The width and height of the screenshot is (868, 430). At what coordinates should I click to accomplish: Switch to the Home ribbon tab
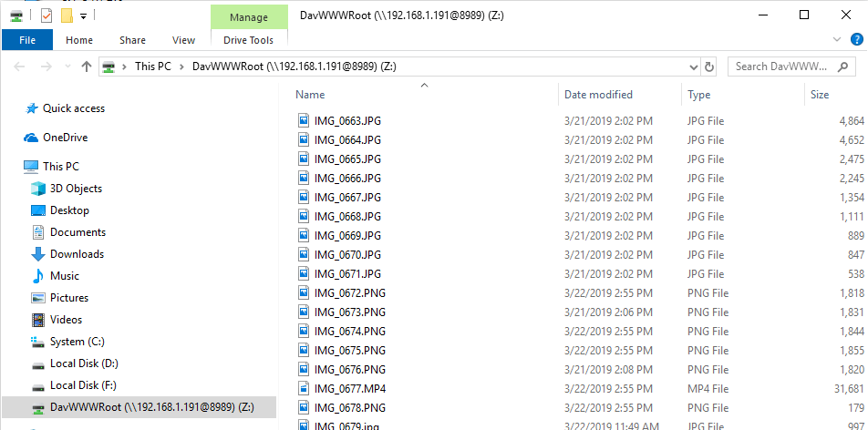(79, 40)
